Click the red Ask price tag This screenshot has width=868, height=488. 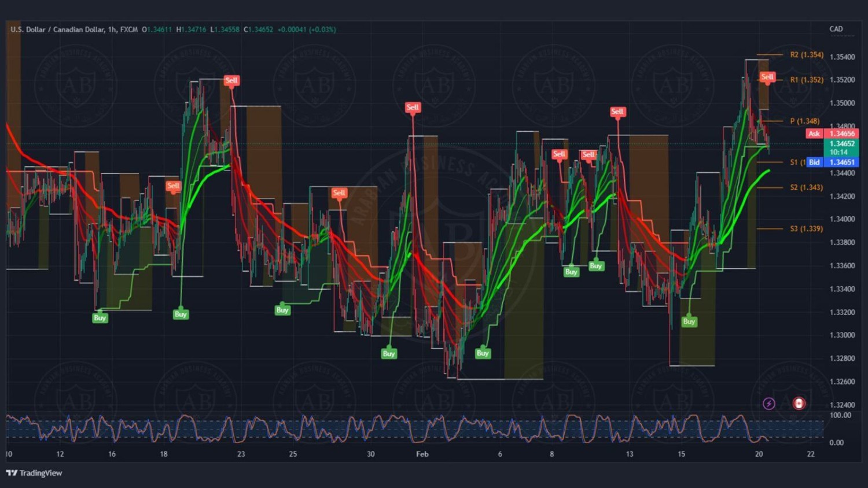coord(814,134)
